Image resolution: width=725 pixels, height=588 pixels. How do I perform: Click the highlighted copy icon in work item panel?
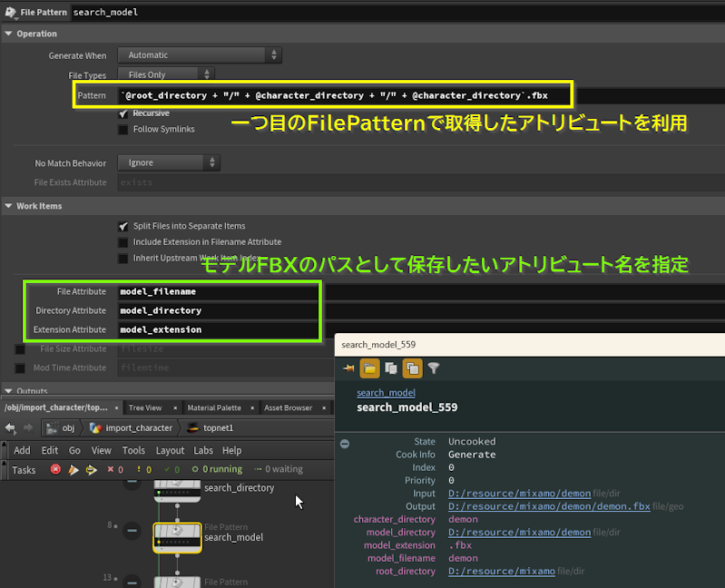coord(413,368)
